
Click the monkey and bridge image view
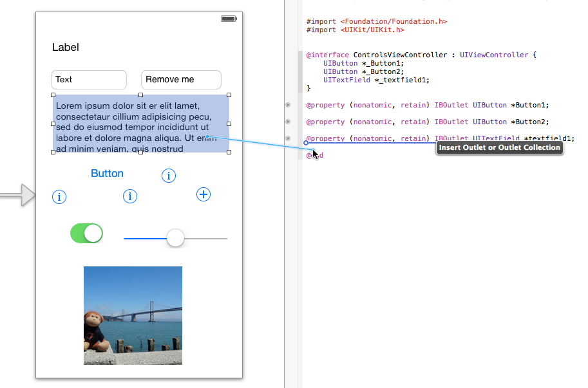tap(133, 315)
